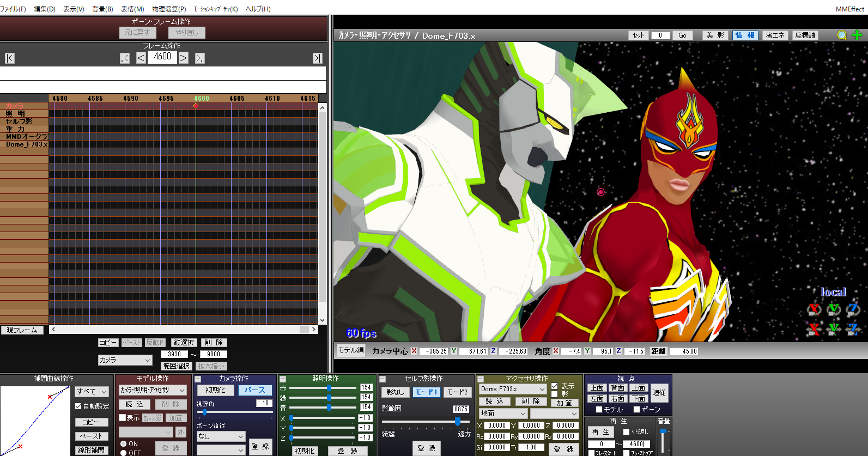
Task: Uncheck 表示 in accessory panel
Action: 554,386
